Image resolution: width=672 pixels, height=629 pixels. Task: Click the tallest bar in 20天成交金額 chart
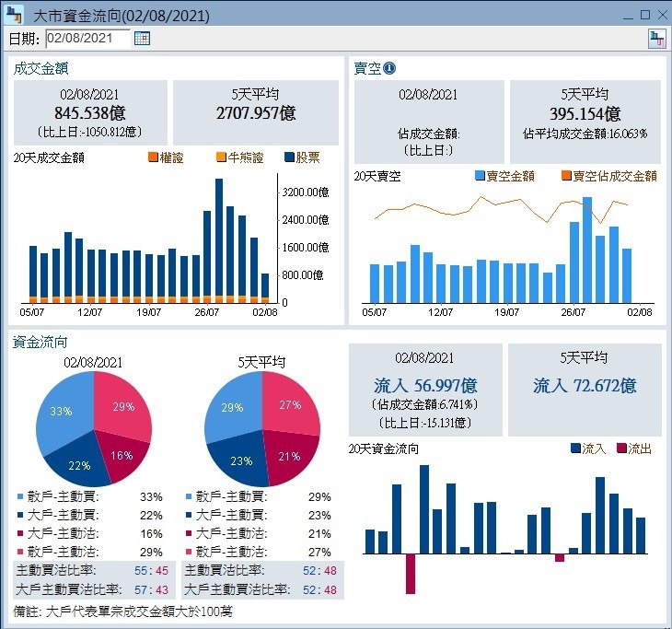tap(219, 239)
